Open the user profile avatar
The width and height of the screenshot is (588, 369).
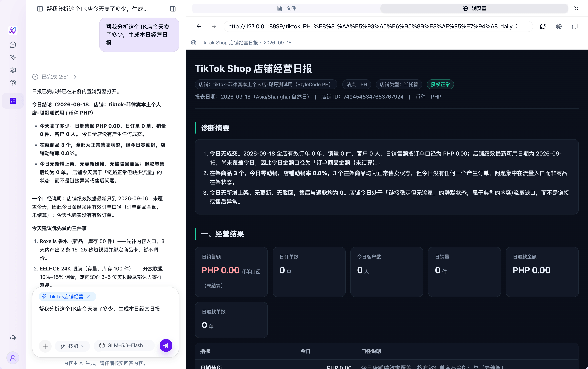pyautogui.click(x=13, y=358)
